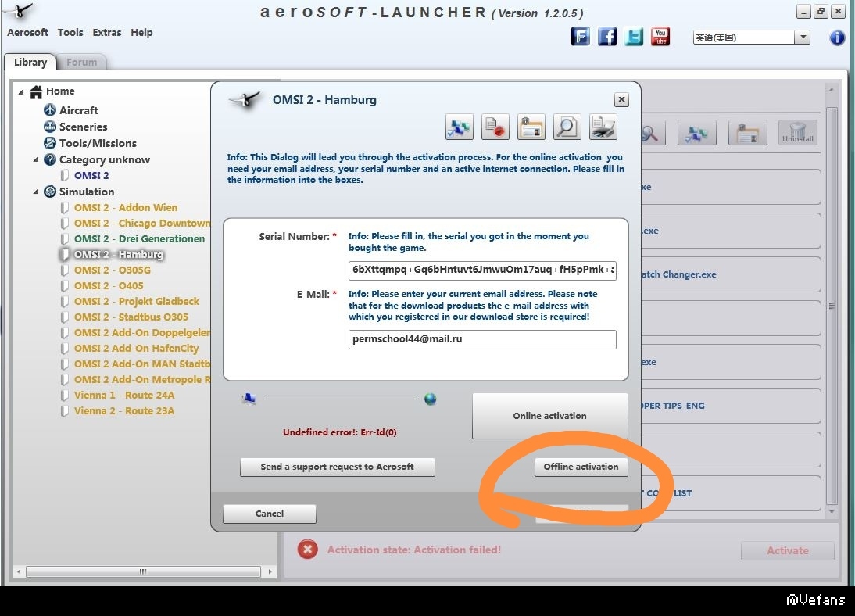Viewport: 855px width, 616px height.
Task: Click the computer icon on connection line
Action: click(x=249, y=399)
